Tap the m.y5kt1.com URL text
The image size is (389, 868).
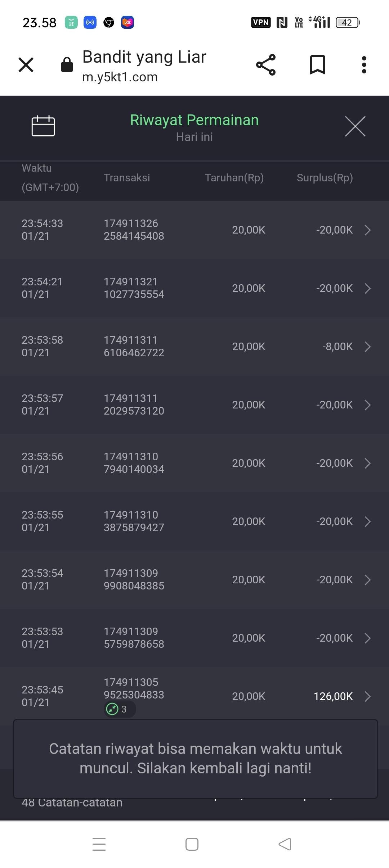click(x=120, y=77)
